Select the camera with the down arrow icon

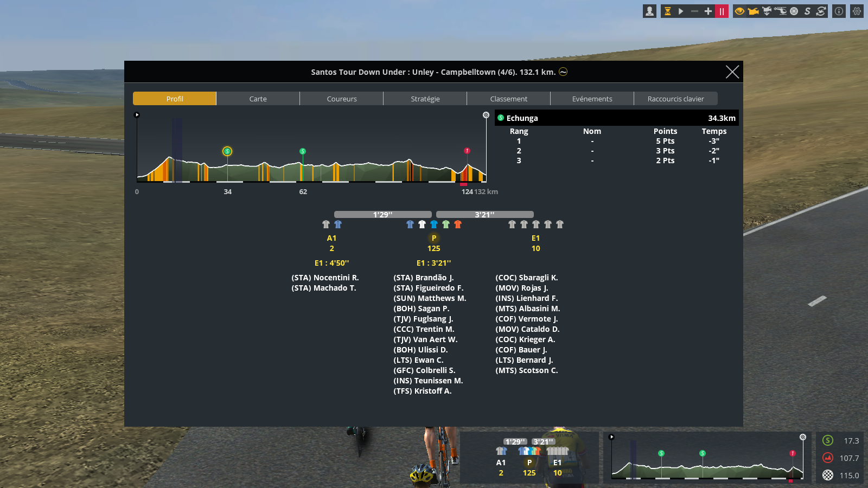(x=767, y=11)
